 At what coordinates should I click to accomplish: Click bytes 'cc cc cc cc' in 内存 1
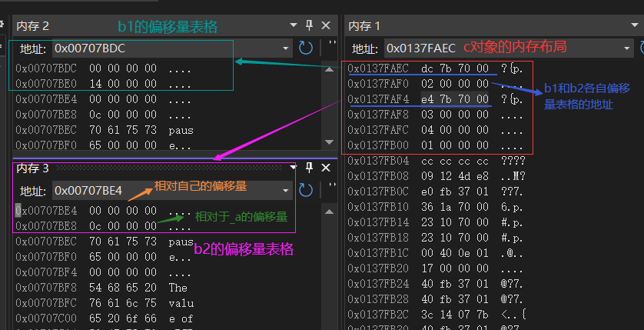click(455, 161)
